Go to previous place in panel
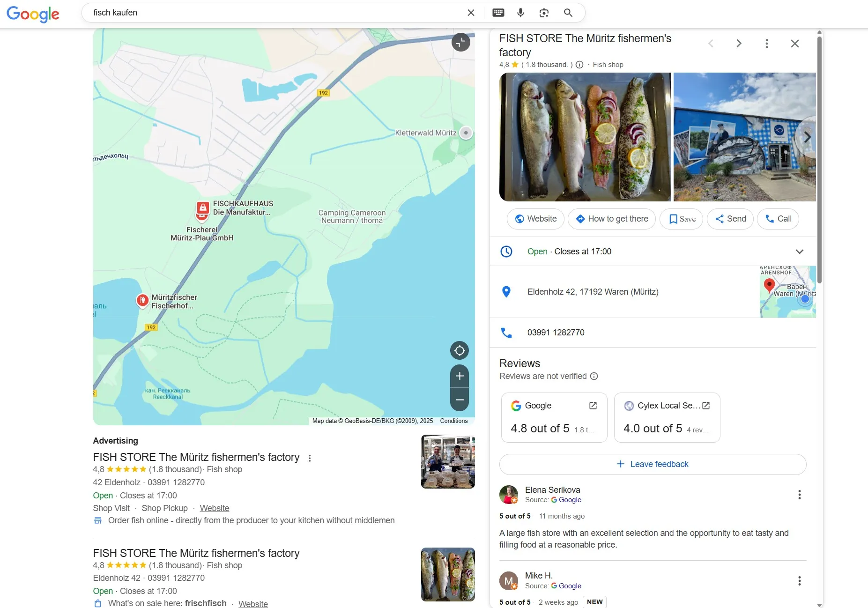The image size is (868, 608). coord(711,44)
